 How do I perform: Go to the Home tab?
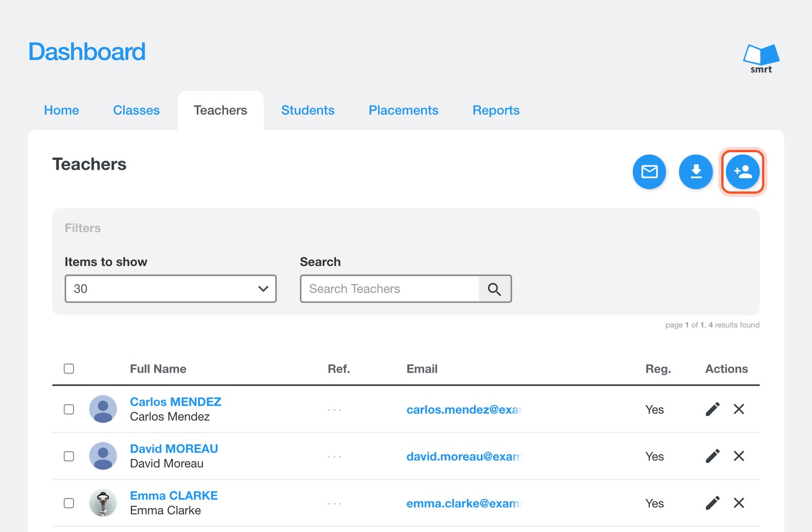coord(61,110)
